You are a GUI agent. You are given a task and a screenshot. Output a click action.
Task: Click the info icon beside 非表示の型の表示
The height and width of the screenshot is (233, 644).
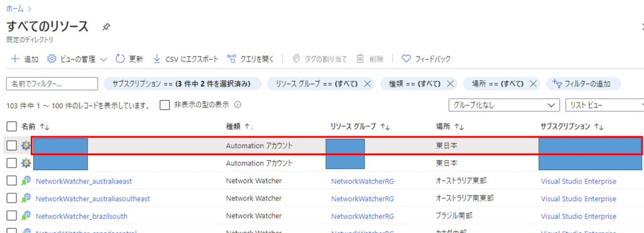(237, 105)
